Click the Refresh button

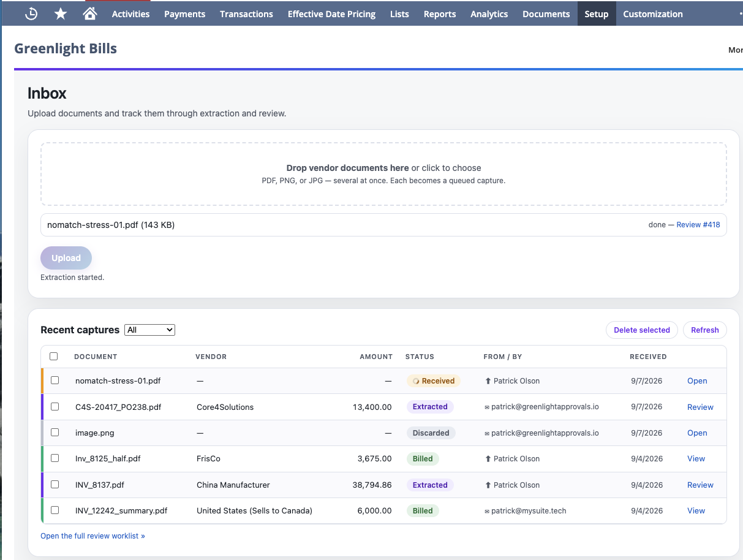tap(705, 330)
